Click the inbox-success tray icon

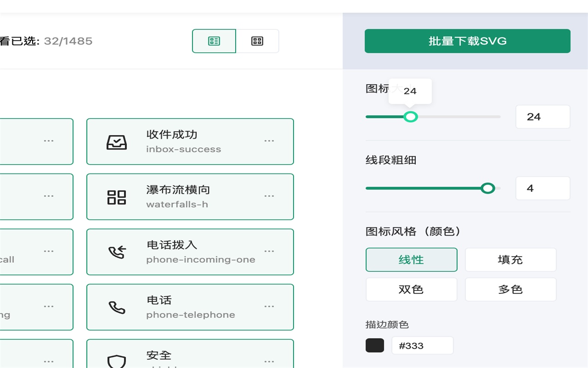(x=117, y=142)
